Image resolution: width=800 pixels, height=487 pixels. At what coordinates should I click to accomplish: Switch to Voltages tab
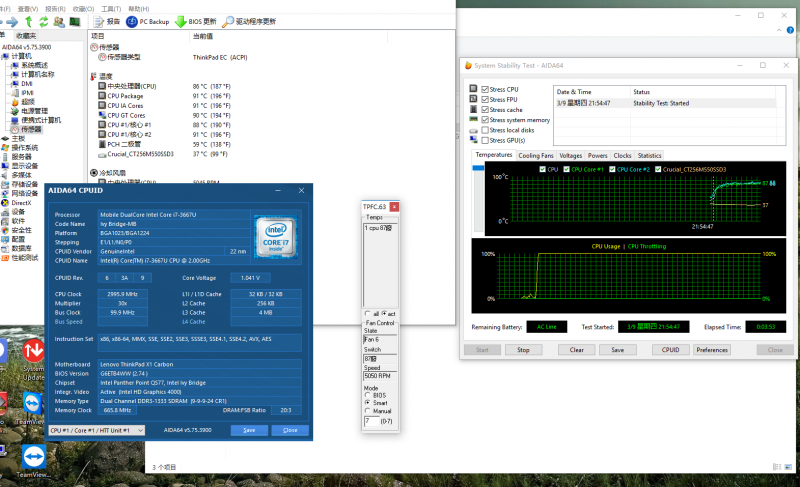coord(570,156)
